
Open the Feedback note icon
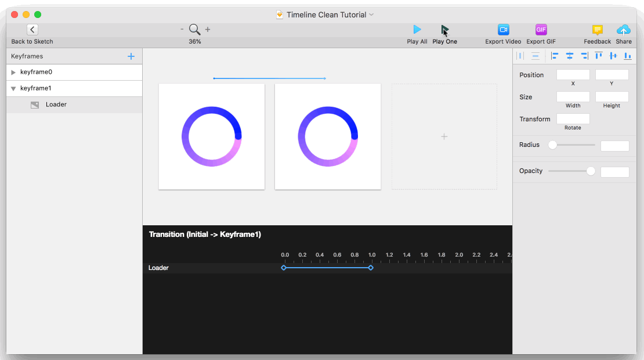597,30
